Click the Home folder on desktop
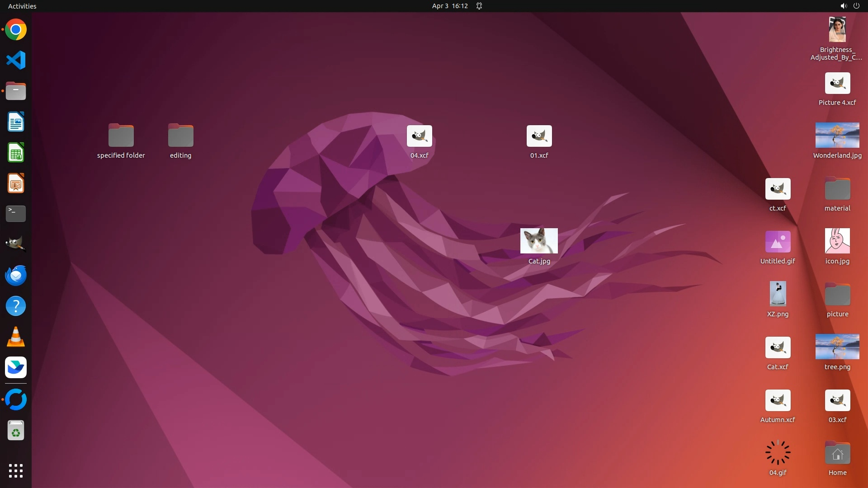This screenshot has width=868, height=488. point(837,453)
